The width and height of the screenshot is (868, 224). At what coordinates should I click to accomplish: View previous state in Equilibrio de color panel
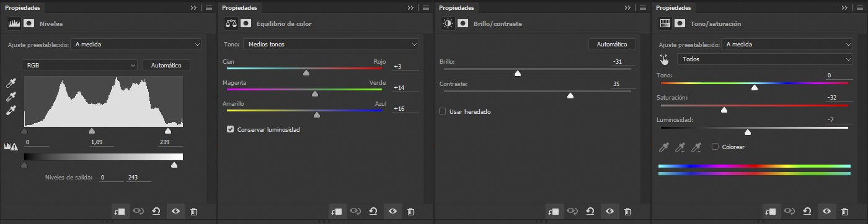355,212
